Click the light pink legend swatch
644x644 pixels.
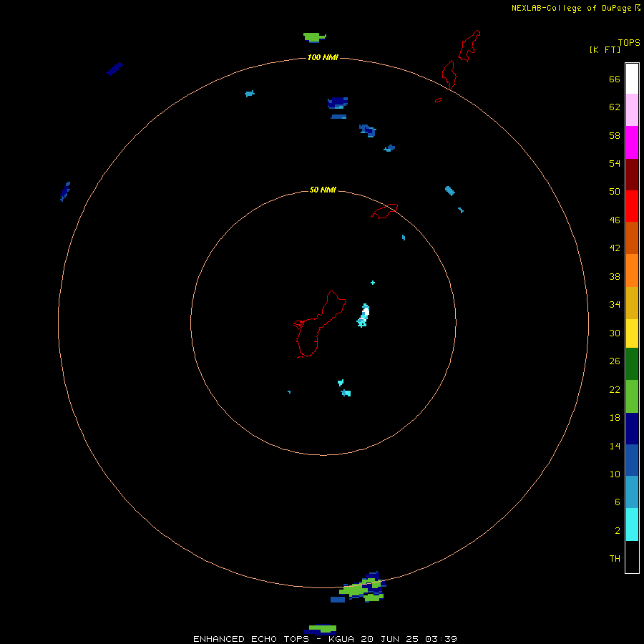pyautogui.click(x=632, y=109)
